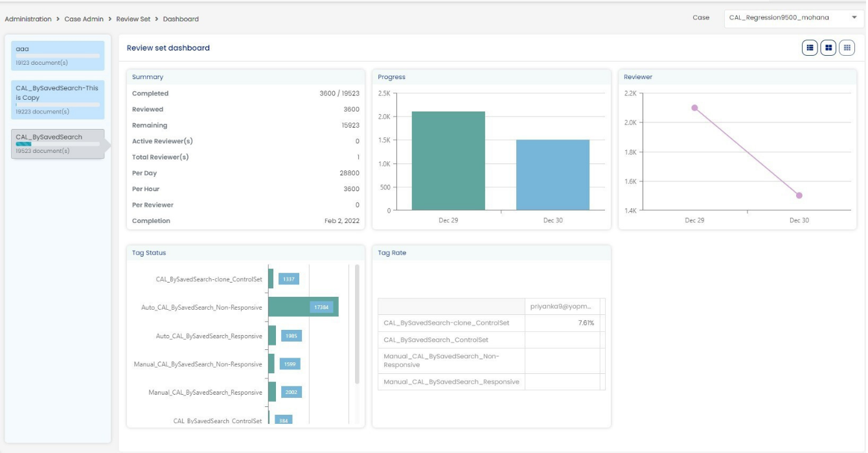
Task: Click the Auto_CAL_BySavedSearch_Non-Responsive bar labeled 17384
Action: pyautogui.click(x=303, y=307)
